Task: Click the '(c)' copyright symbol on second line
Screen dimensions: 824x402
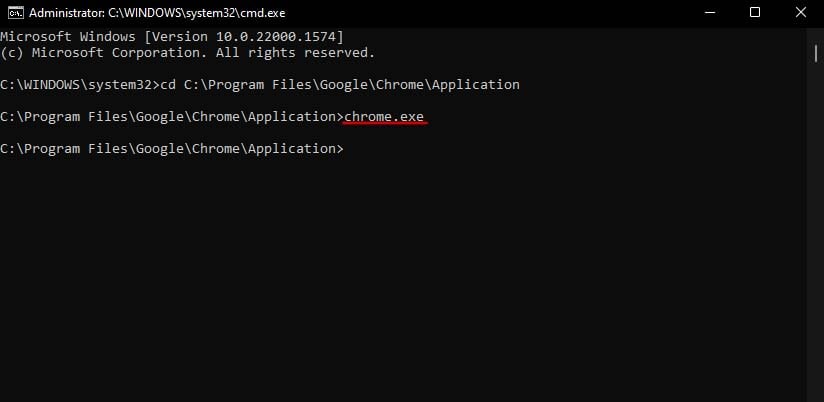Action: [x=13, y=52]
